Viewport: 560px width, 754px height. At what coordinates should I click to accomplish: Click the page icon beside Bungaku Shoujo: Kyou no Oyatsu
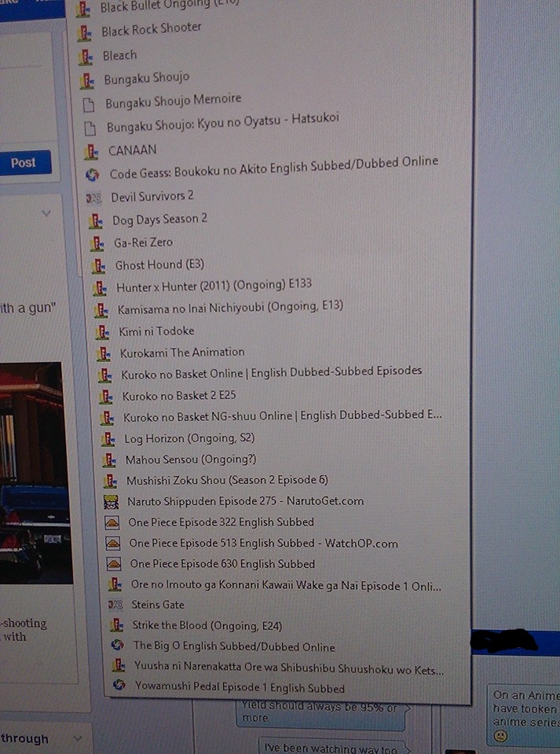pos(89,128)
